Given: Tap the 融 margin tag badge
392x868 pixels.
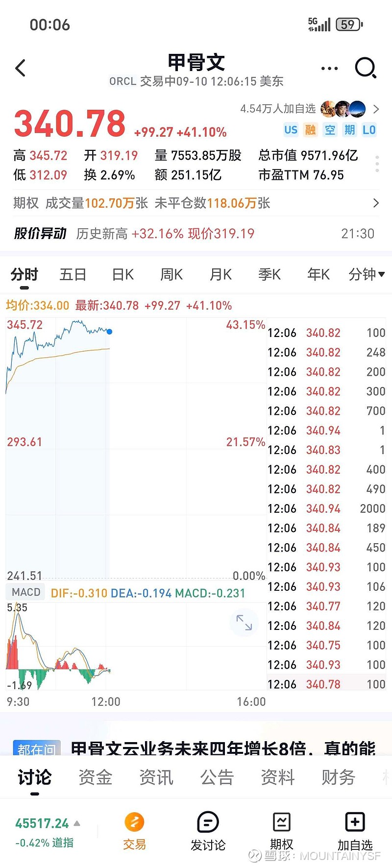Looking at the screenshot, I should [310, 130].
